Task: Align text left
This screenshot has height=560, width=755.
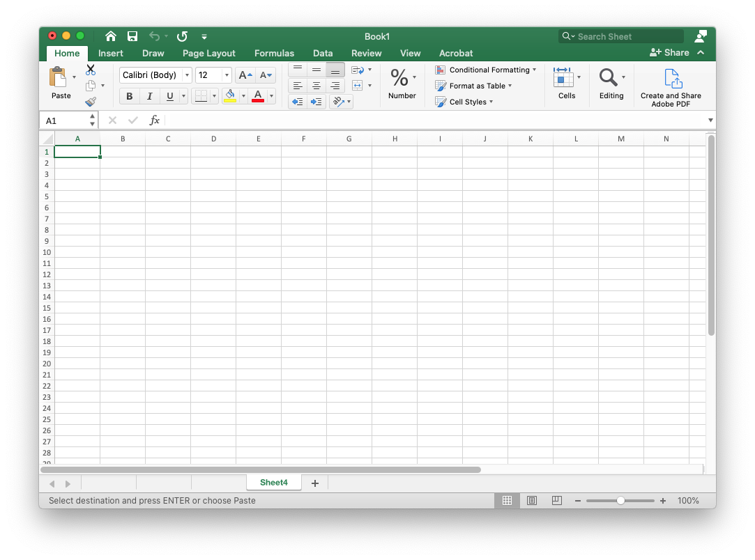Action: (x=298, y=86)
